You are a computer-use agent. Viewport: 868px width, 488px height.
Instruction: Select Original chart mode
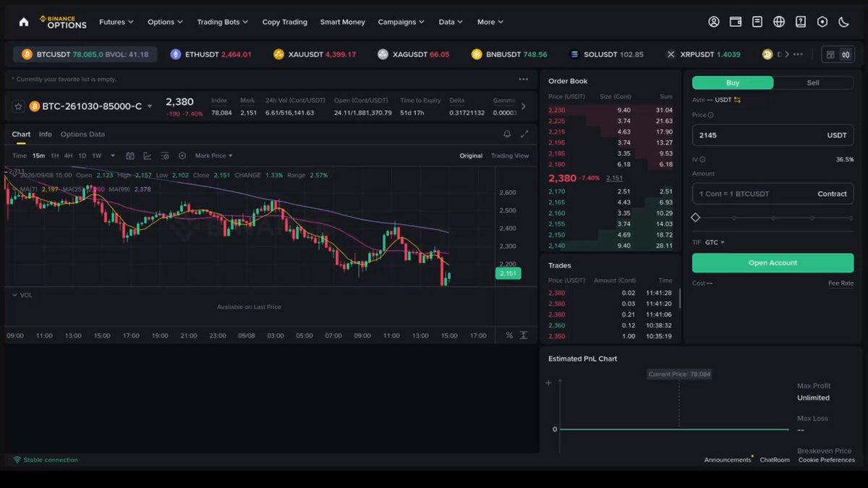pyautogui.click(x=471, y=155)
